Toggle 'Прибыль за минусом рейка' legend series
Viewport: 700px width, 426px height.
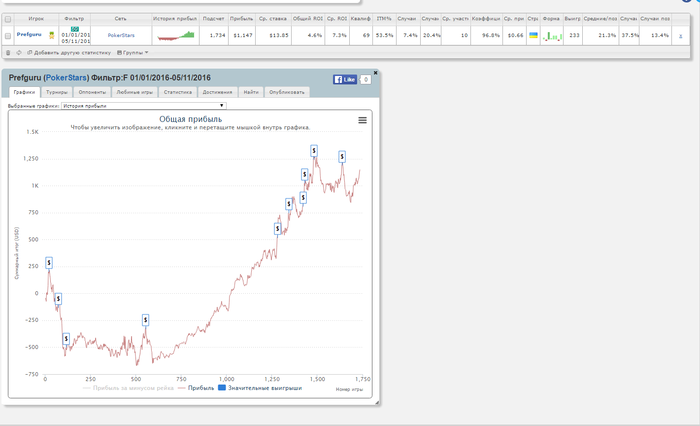pyautogui.click(x=128, y=388)
